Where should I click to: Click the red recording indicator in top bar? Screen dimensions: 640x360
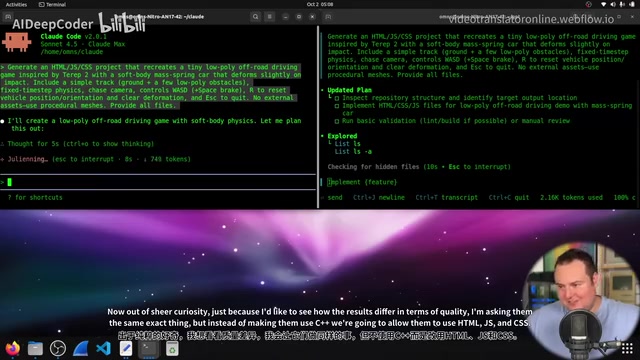(588, 4)
